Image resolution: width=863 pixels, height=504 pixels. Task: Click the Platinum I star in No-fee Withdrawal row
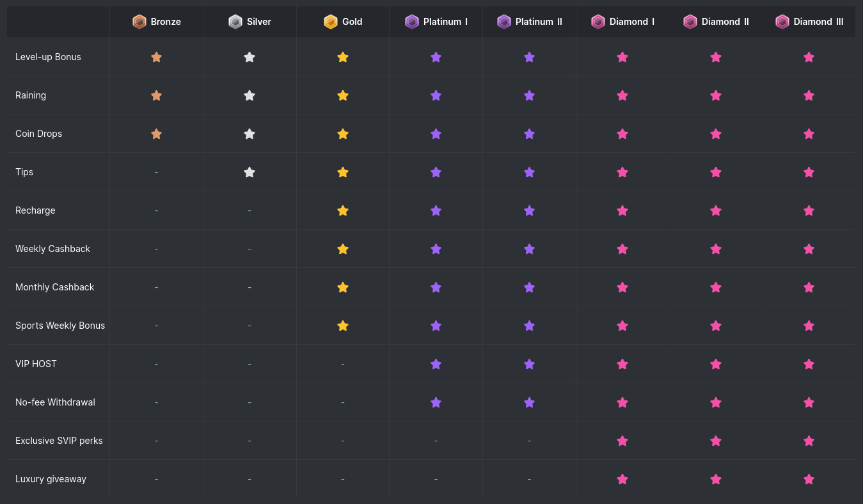point(436,402)
